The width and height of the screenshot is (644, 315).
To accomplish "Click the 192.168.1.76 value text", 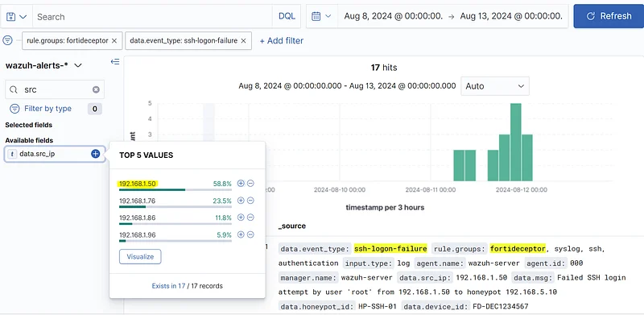I will click(x=138, y=201).
